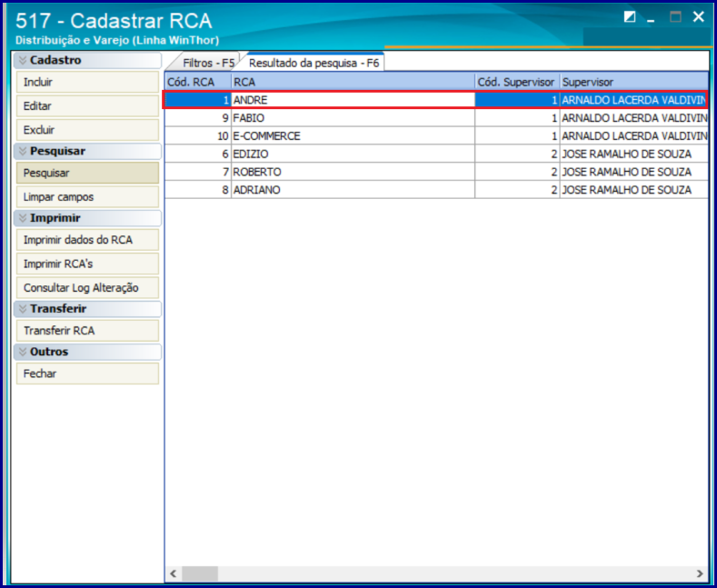The image size is (717, 588).
Task: Sort by Cód. RCA column header
Action: [198, 82]
